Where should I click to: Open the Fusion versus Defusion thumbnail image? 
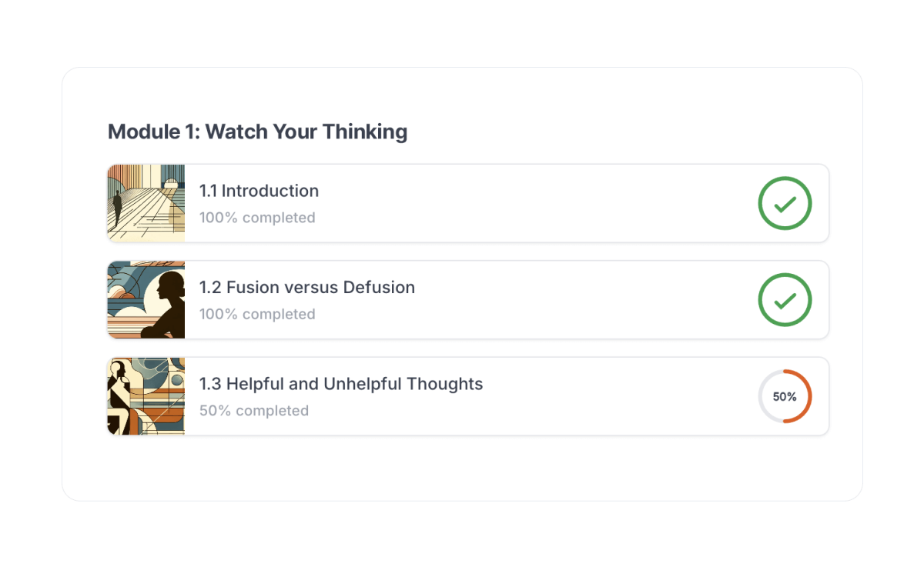(x=146, y=300)
